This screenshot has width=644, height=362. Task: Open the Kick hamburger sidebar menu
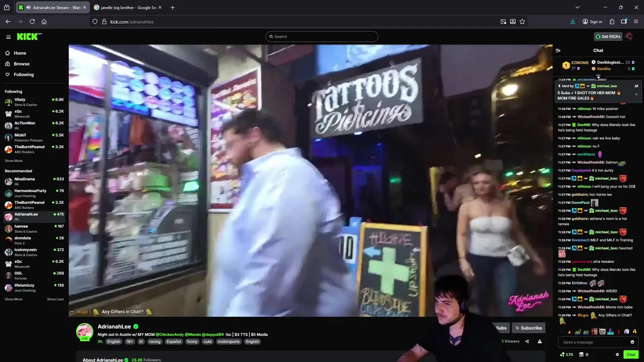click(8, 37)
